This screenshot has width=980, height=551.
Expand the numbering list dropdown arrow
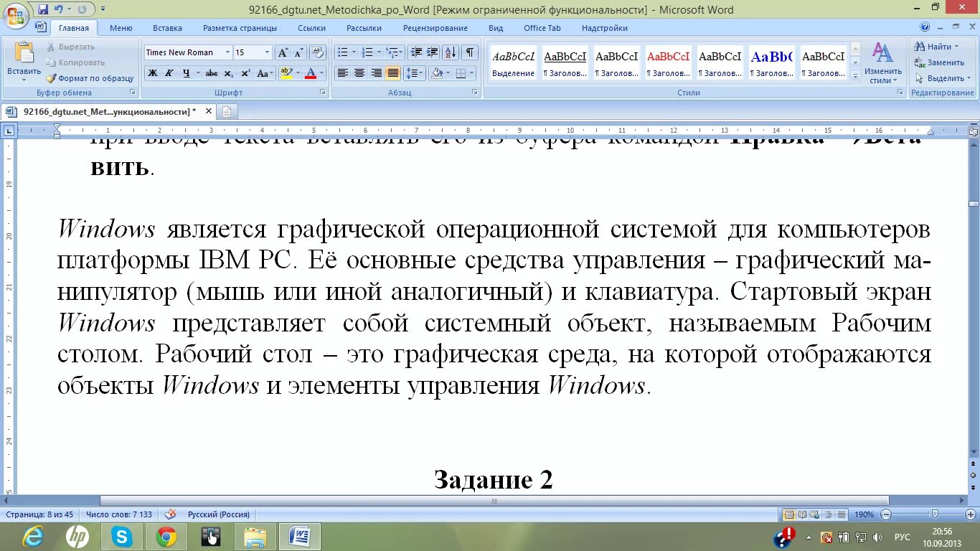coord(379,52)
